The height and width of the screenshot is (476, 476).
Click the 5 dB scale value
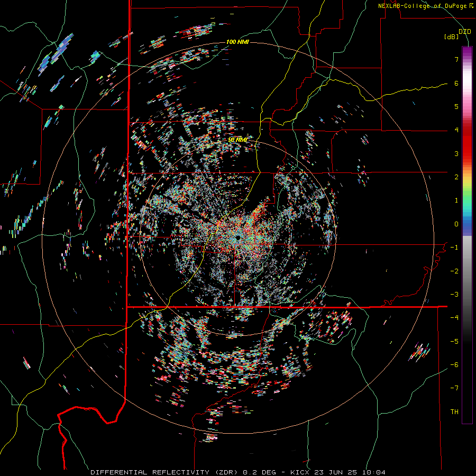click(x=456, y=106)
